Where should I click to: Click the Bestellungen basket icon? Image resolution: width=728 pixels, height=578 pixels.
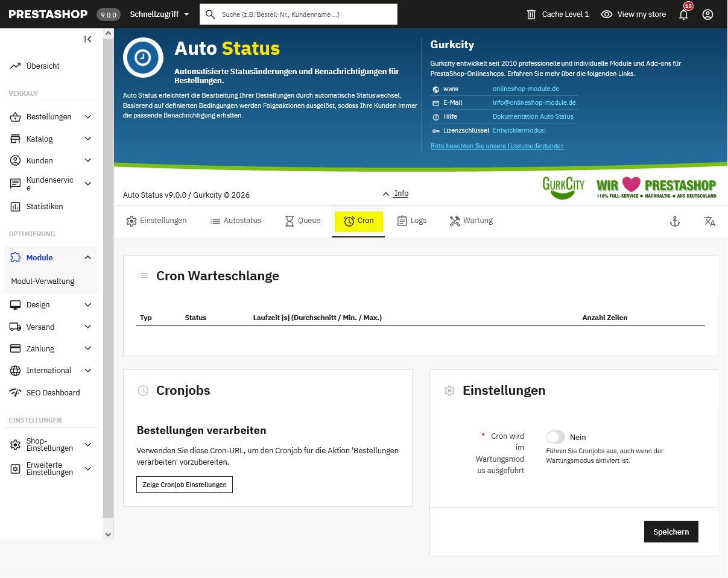(16, 117)
